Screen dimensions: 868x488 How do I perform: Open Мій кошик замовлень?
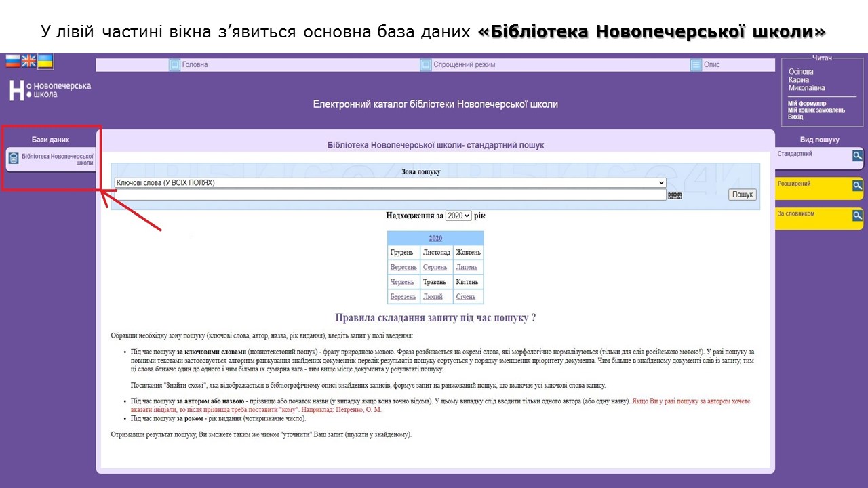816,110
